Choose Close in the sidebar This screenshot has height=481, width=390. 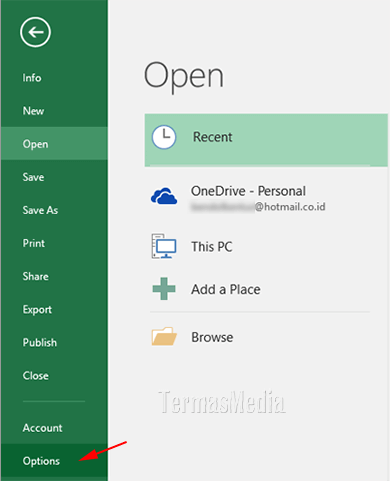[x=54, y=376]
